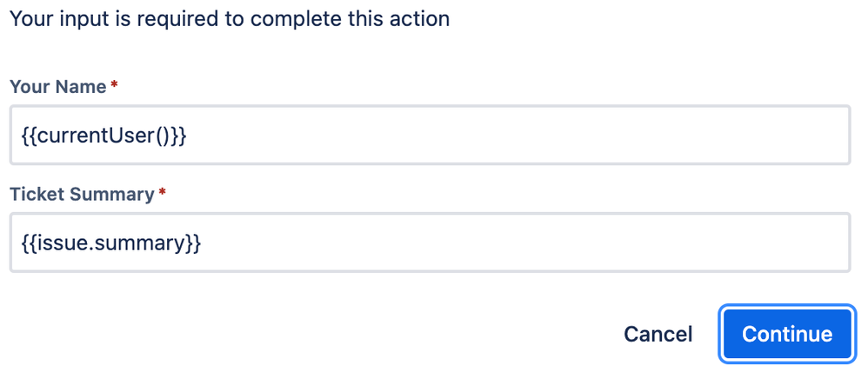The height and width of the screenshot is (372, 868).
Task: Cancel the input dialog
Action: (658, 334)
